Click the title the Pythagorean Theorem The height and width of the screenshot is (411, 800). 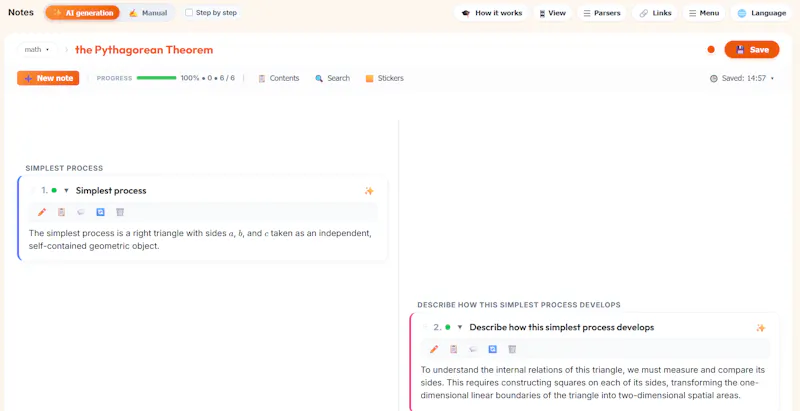(144, 49)
